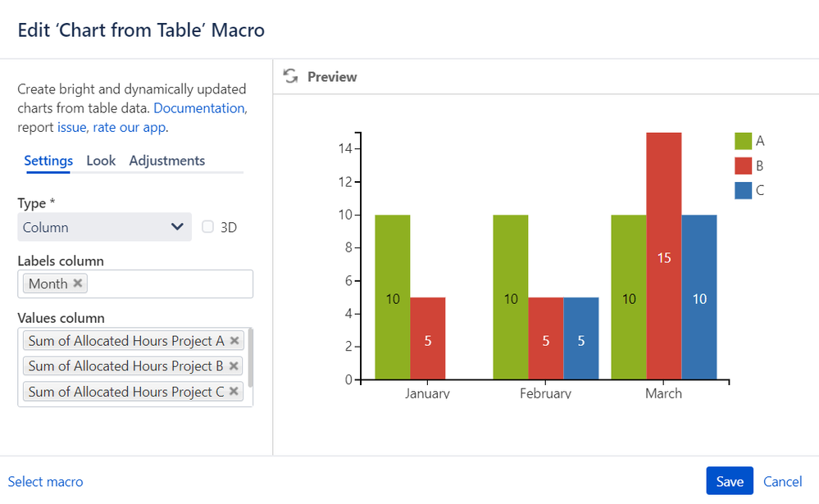Viewport: 819px width, 504px height.
Task: Switch to the Look tab
Action: [101, 161]
